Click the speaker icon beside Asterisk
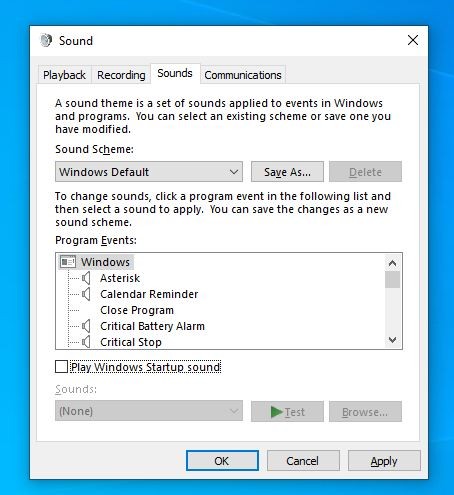The image size is (454, 495). click(86, 278)
